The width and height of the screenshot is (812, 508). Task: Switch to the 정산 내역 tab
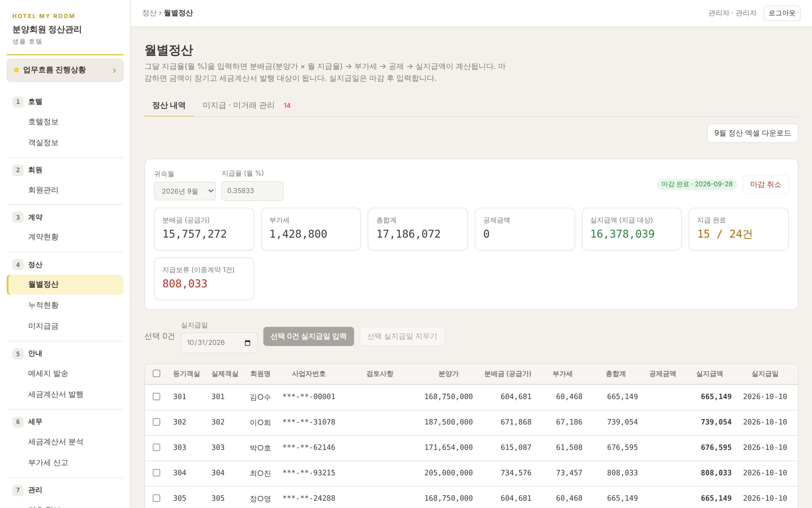tap(169, 106)
